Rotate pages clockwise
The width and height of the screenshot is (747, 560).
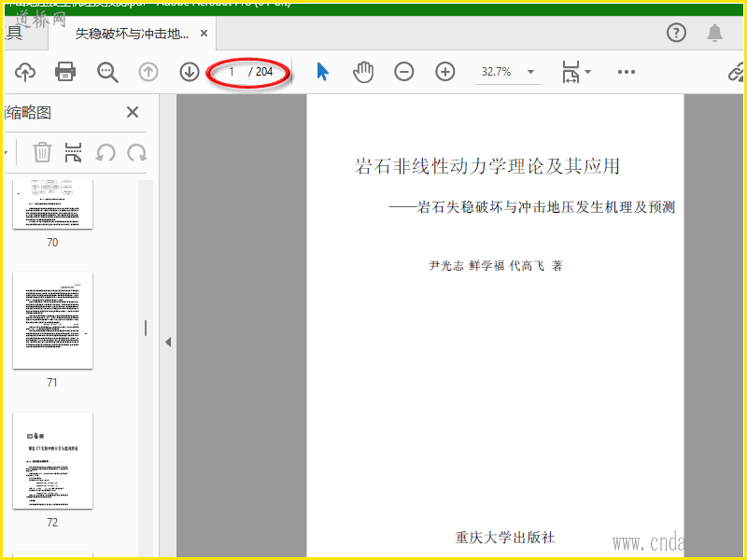(x=136, y=153)
